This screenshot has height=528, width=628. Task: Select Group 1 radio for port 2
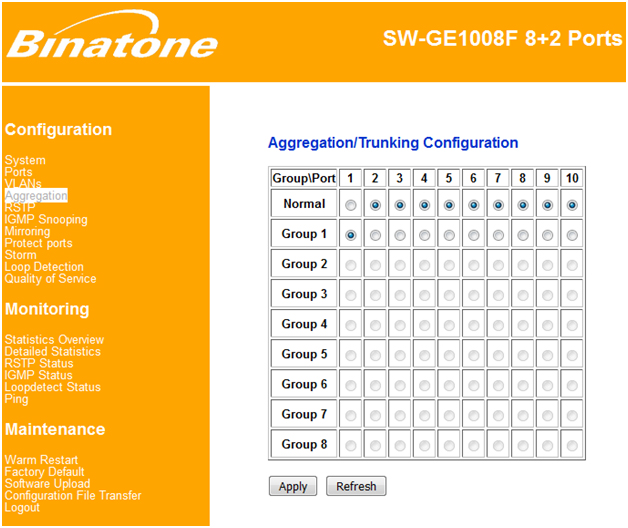coord(375,235)
